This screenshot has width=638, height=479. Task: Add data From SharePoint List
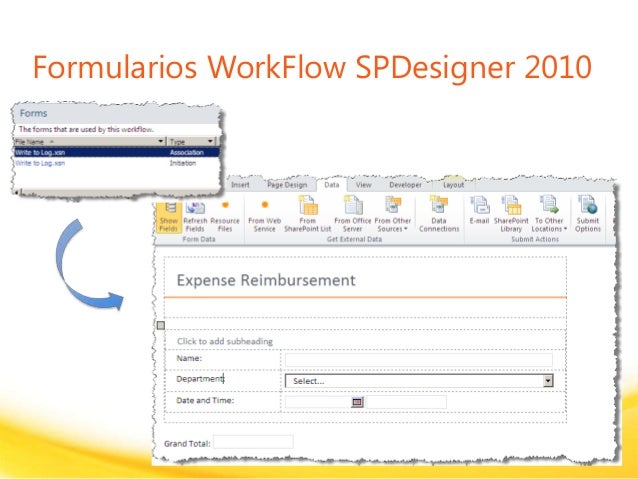(308, 214)
